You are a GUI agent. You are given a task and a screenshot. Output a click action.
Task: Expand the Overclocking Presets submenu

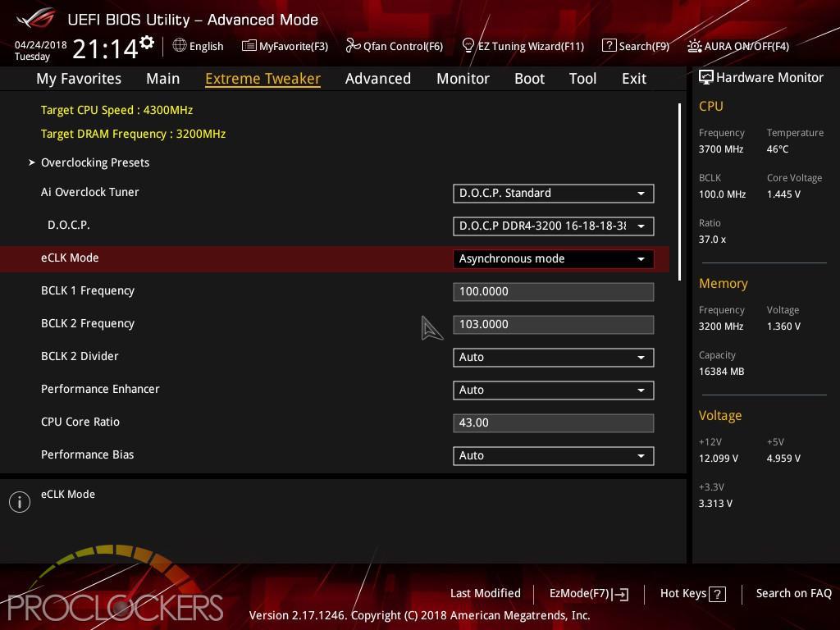tap(95, 162)
